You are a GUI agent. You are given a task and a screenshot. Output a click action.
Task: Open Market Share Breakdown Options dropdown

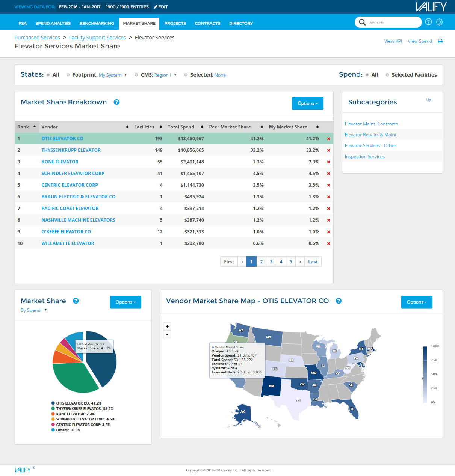tap(308, 103)
